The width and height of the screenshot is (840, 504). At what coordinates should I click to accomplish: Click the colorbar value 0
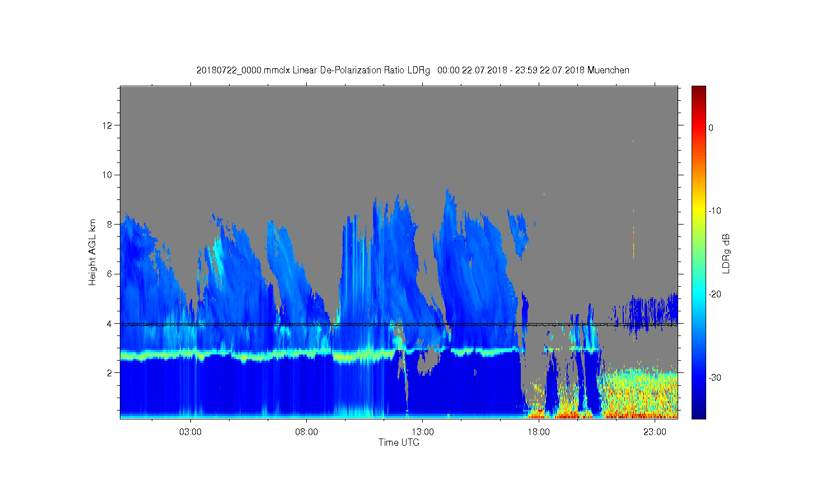(711, 128)
